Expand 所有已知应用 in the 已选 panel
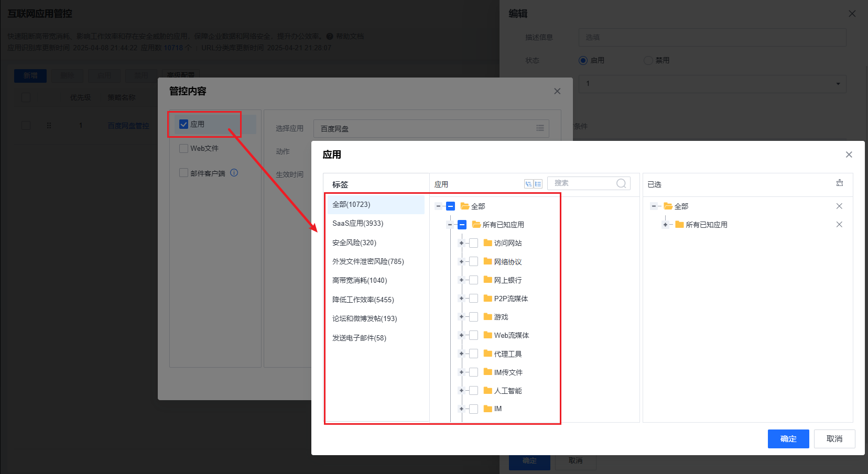Image resolution: width=868 pixels, height=474 pixels. [665, 225]
